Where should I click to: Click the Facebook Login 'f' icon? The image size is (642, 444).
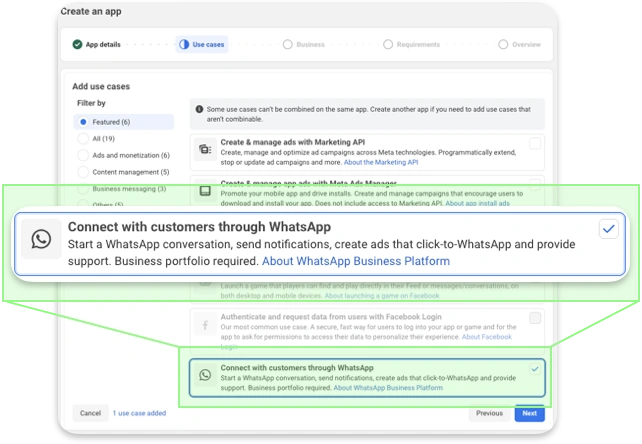pyautogui.click(x=205, y=325)
